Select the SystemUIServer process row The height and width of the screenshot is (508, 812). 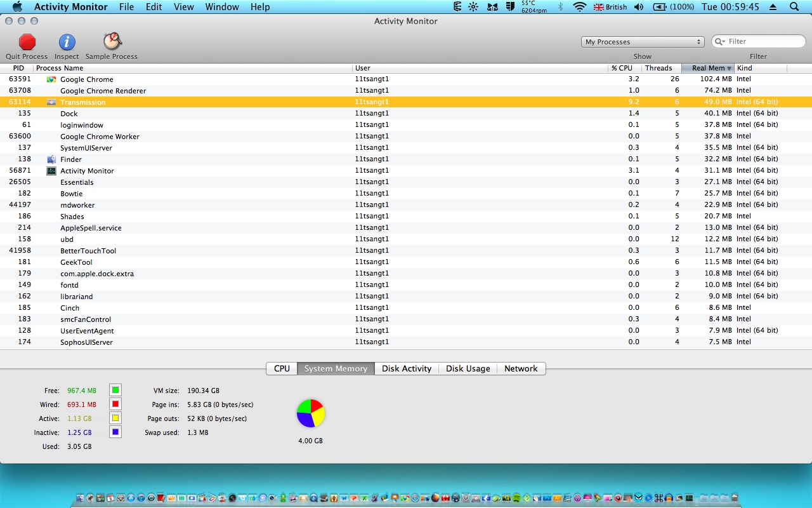[406, 148]
